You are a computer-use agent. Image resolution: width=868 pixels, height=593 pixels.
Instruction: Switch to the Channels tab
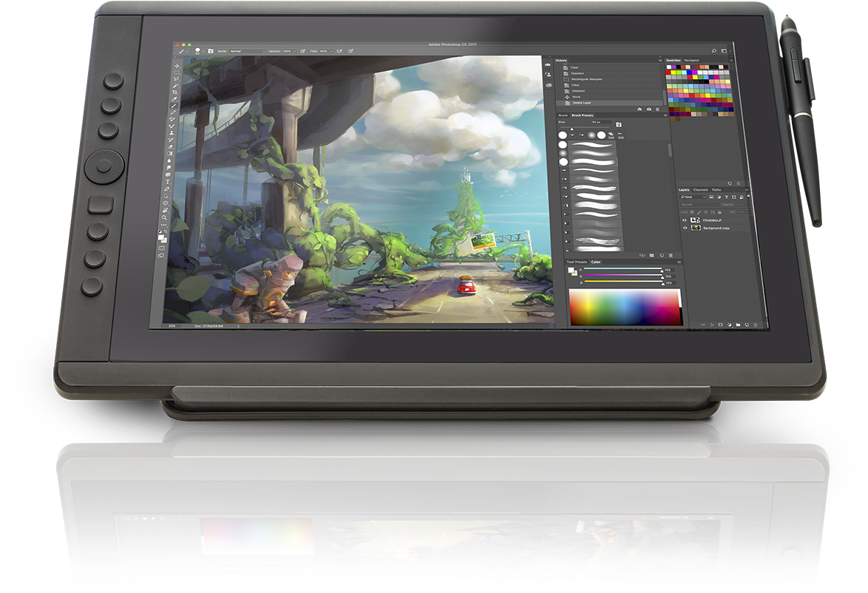click(x=700, y=190)
